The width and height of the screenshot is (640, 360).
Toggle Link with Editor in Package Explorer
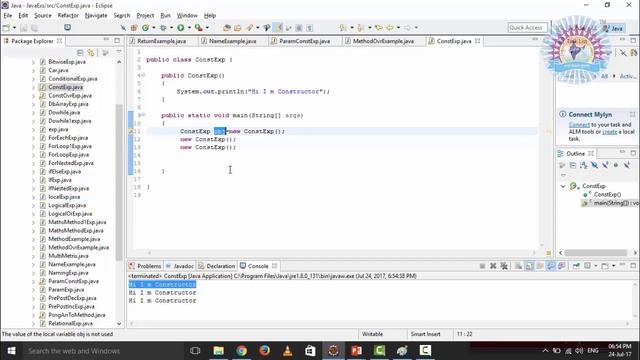(91, 53)
